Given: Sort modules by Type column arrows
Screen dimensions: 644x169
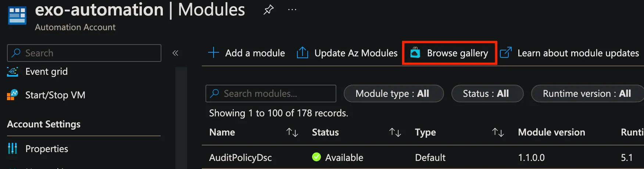Looking at the screenshot, I should click(498, 132).
